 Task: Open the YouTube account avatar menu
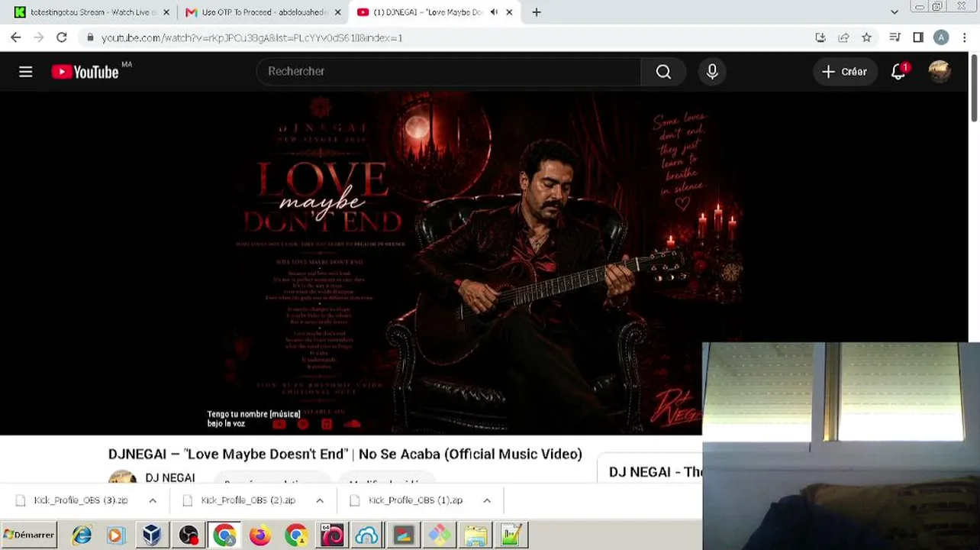point(940,72)
